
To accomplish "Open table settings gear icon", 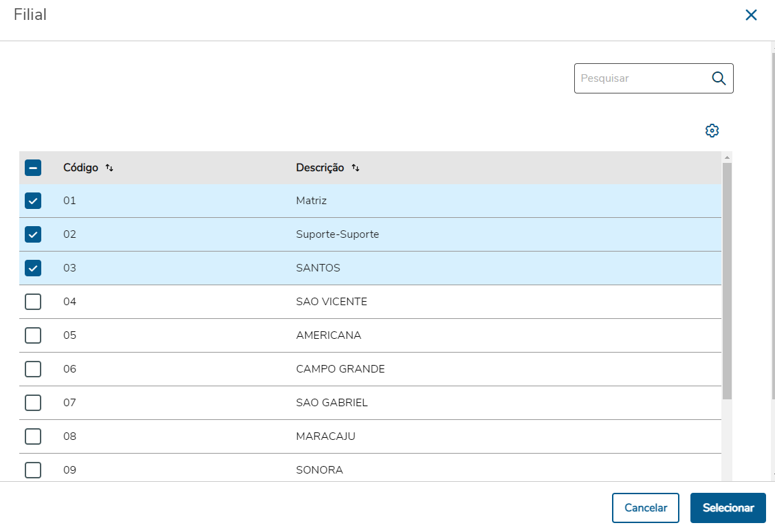I will 712,131.
